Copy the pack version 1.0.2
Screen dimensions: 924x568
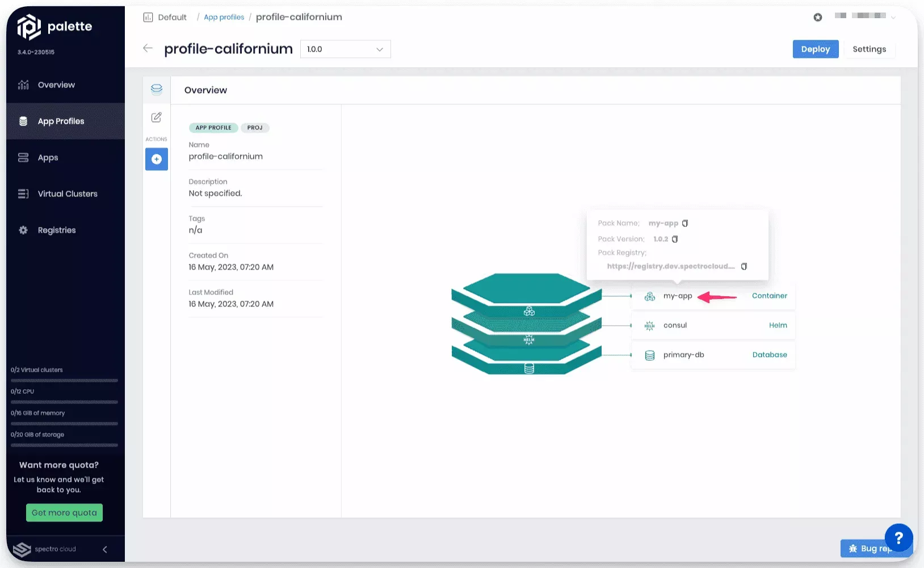coord(675,239)
